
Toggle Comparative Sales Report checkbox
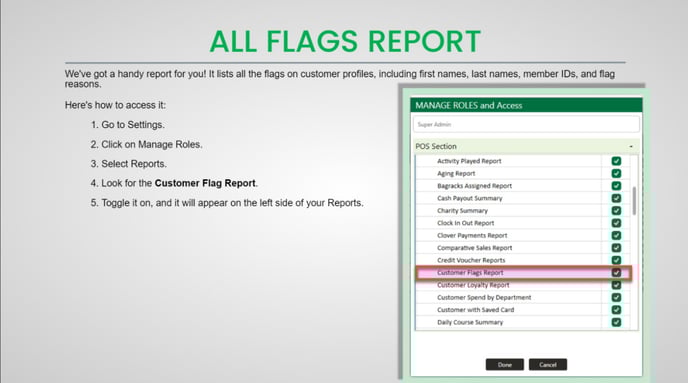tap(616, 247)
